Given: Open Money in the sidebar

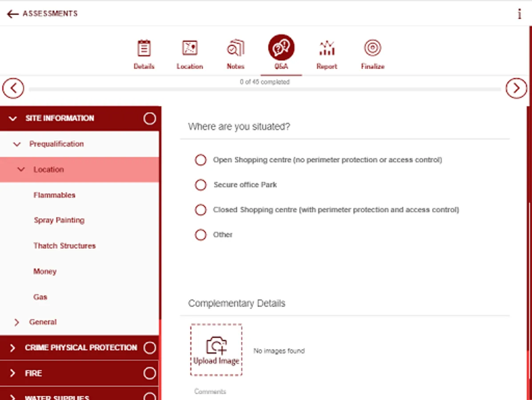Looking at the screenshot, I should point(45,272).
